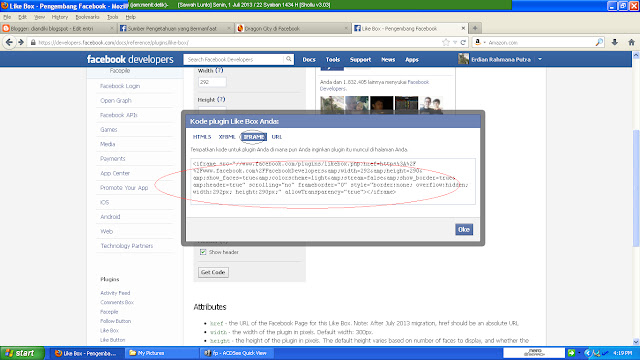Viewport: 640px width, 360px height.
Task: Open the Bookmarks menu
Action: [x=87, y=17]
